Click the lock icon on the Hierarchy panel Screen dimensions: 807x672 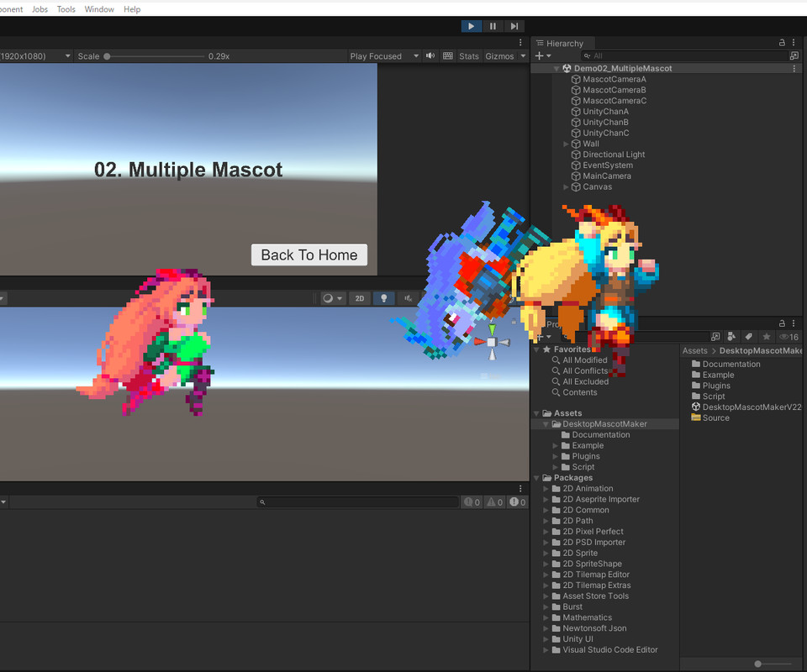point(781,43)
